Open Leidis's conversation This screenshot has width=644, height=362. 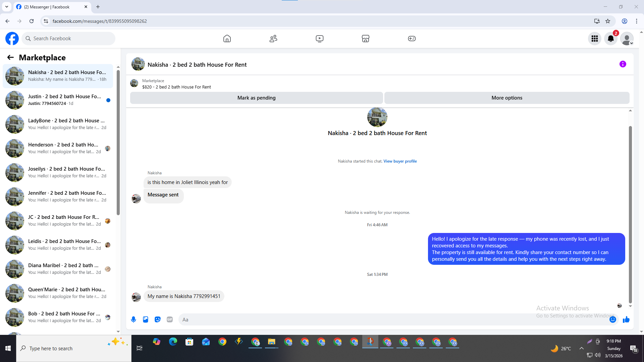[58, 245]
